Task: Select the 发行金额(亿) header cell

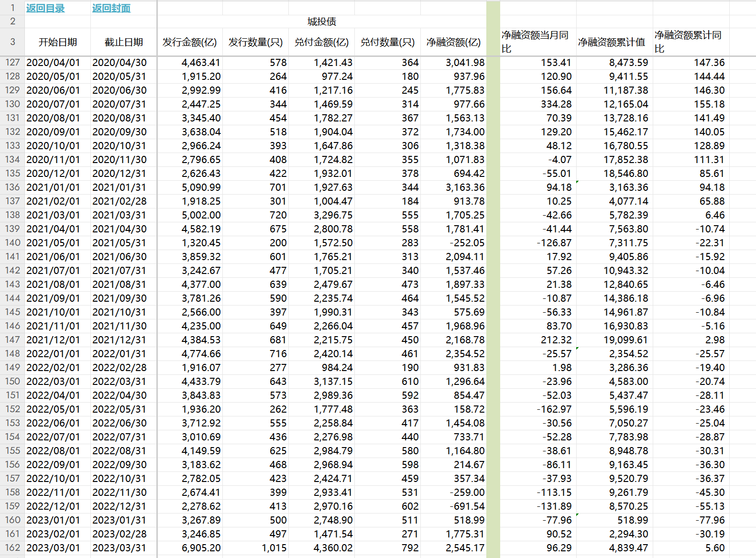Action: point(190,42)
